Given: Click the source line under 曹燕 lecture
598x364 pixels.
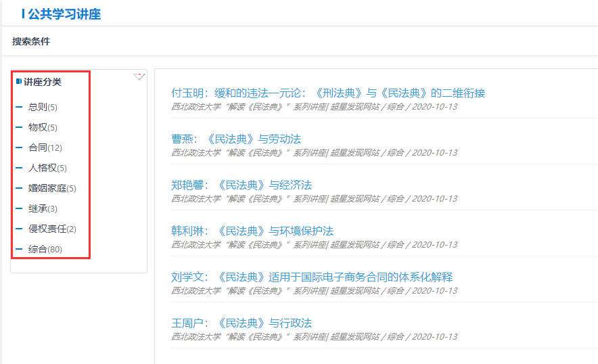Looking at the screenshot, I should (x=314, y=153).
